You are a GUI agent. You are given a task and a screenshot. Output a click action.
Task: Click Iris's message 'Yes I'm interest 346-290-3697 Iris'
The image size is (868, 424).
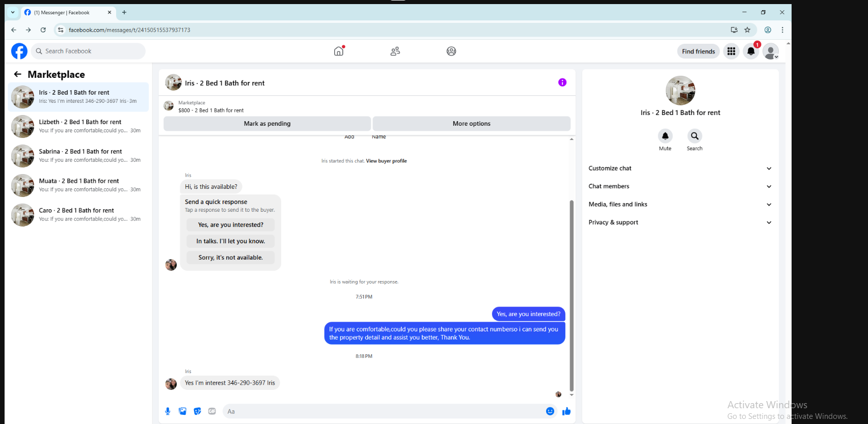click(x=230, y=383)
